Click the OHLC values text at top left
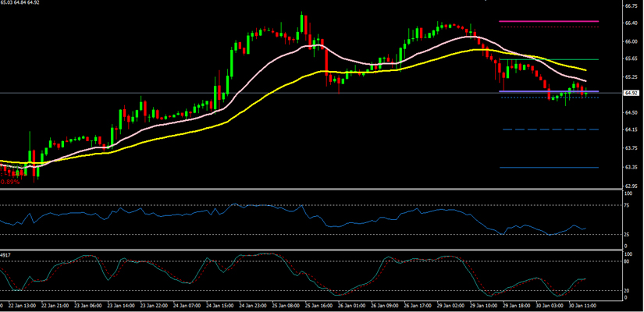Screen dimensions: 644x312 tap(20, 3)
